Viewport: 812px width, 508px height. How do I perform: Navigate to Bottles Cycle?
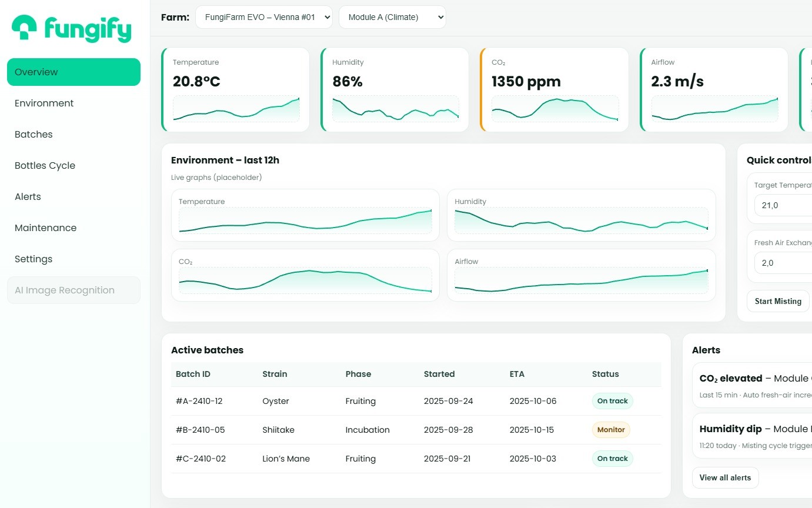(x=45, y=165)
